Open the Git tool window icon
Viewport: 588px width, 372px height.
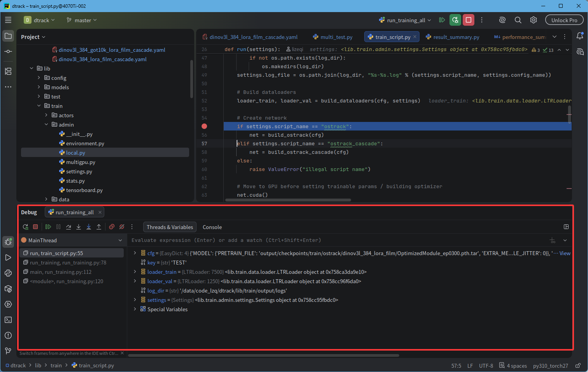pyautogui.click(x=8, y=351)
